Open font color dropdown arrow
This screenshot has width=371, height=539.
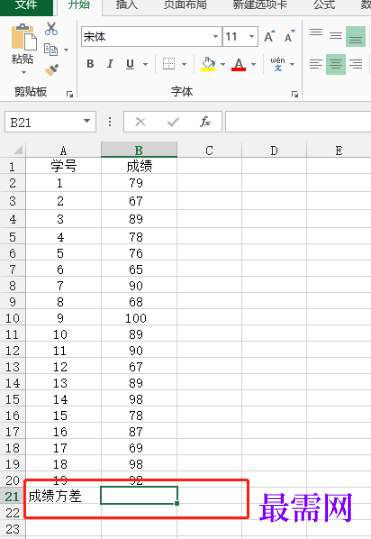tap(253, 64)
